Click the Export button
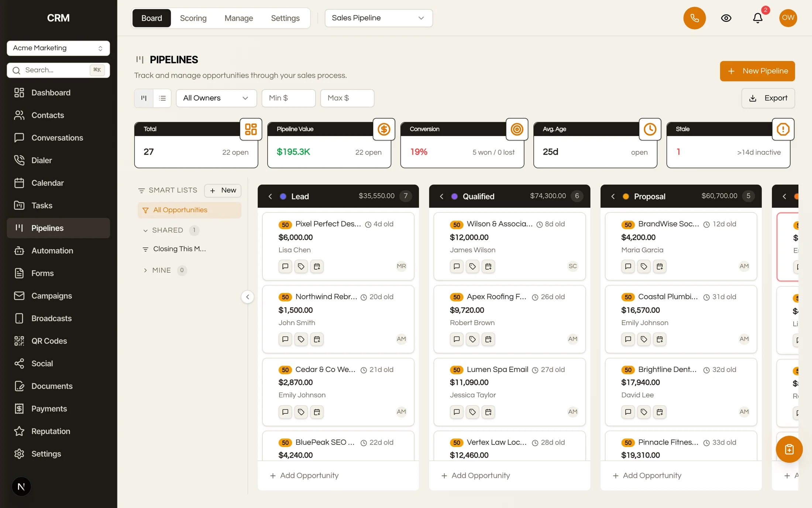This screenshot has width=812, height=508. pyautogui.click(x=768, y=98)
